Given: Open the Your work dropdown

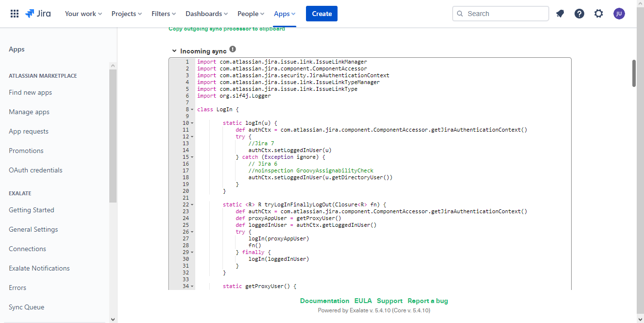Looking at the screenshot, I should (x=84, y=14).
